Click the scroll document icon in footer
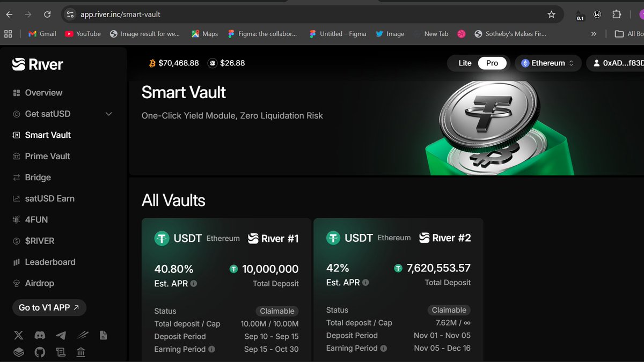Image resolution: width=644 pixels, height=362 pixels. [x=61, y=352]
